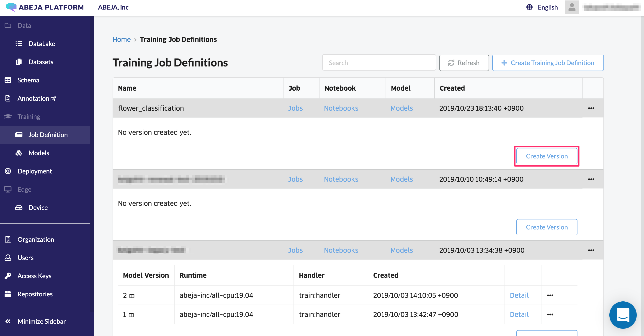Create a version for flower_classification
This screenshot has height=336, width=644.
[547, 156]
